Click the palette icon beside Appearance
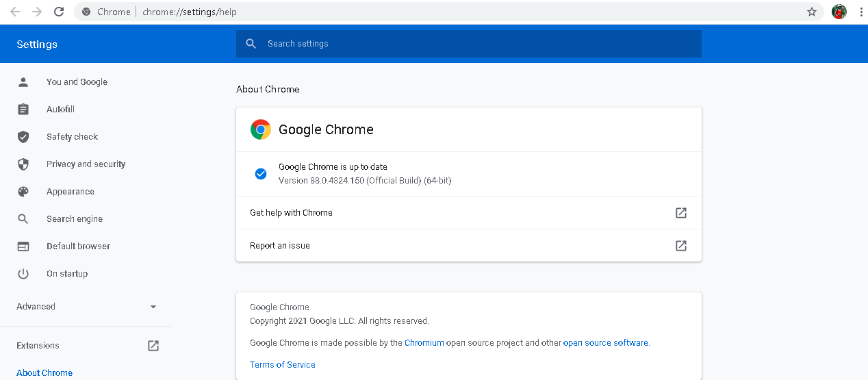 pos(23,192)
